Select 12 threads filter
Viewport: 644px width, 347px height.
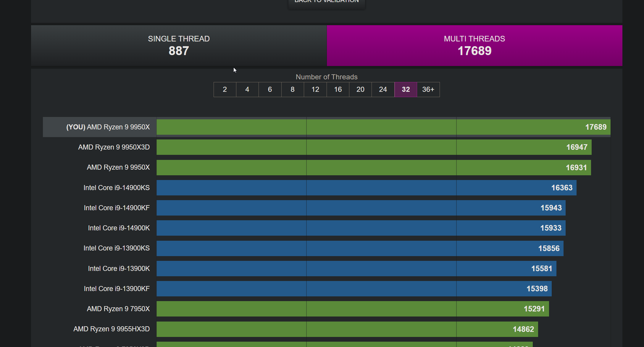pyautogui.click(x=315, y=89)
